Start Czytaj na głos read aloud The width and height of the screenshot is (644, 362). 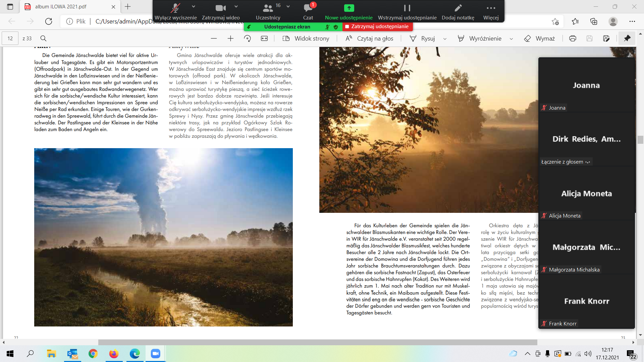pos(369,39)
